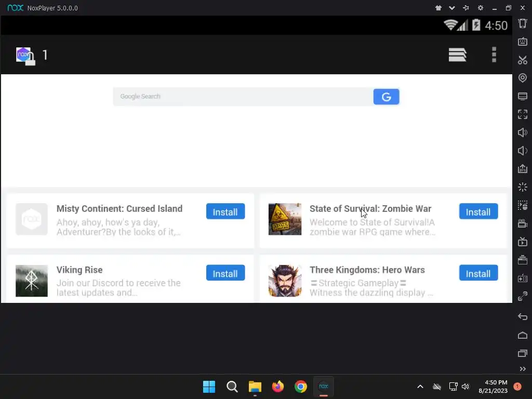The image size is (532, 399).
Task: Click the Nox browser lock icon
Action: [x=25, y=56]
